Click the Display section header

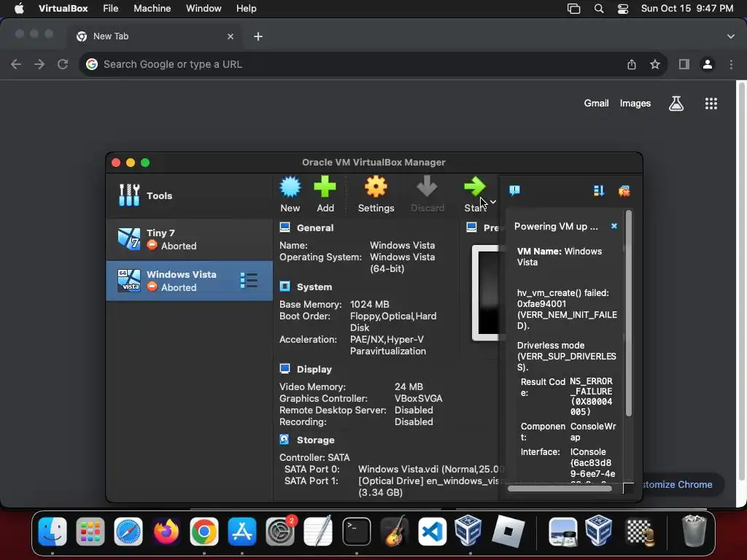pos(314,369)
